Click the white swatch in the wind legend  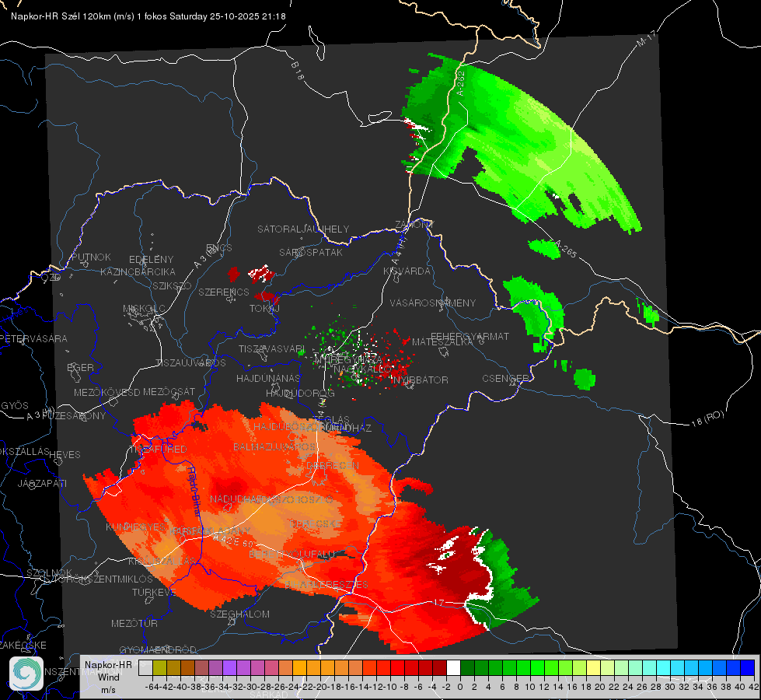453,667
